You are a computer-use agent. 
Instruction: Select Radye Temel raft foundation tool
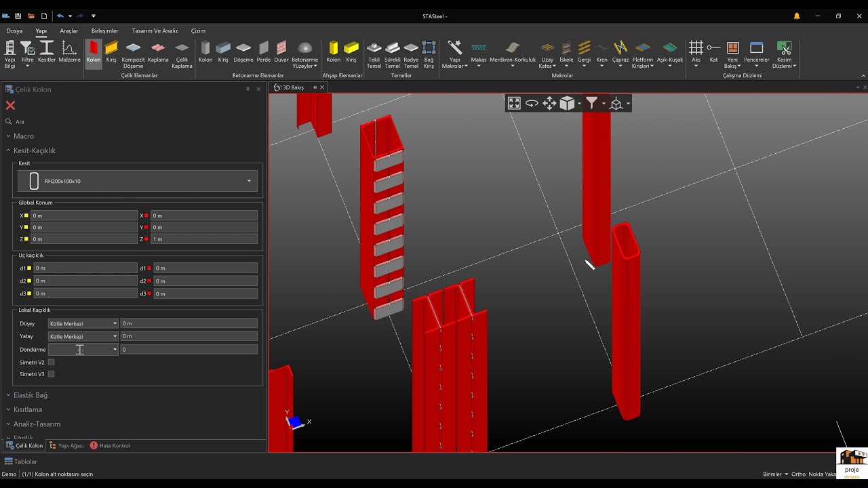coord(411,54)
